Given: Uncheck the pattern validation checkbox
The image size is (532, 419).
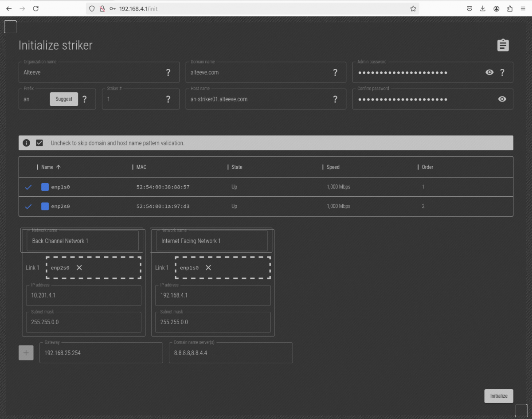Looking at the screenshot, I should click(x=39, y=143).
